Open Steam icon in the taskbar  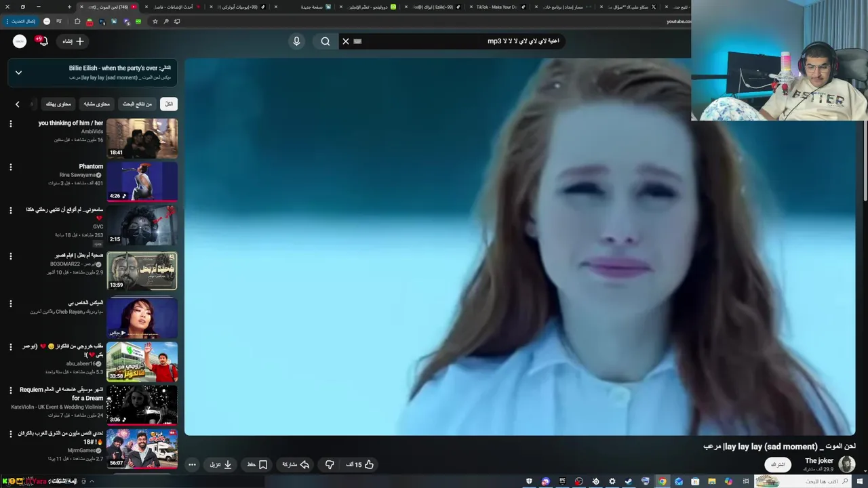[x=629, y=482]
